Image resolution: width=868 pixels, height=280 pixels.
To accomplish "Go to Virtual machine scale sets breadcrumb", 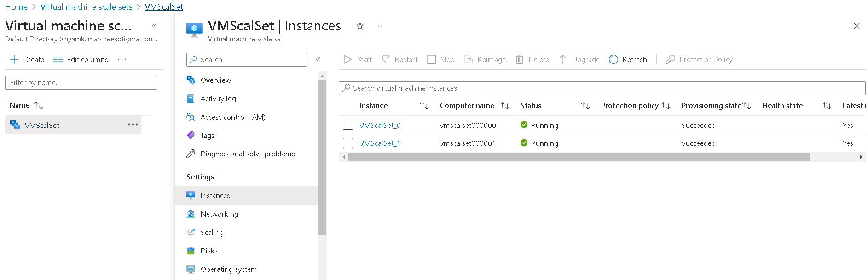I will coord(87,7).
